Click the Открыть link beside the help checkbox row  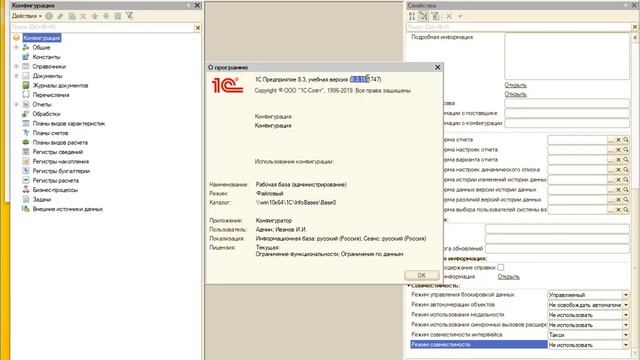pyautogui.click(x=509, y=277)
